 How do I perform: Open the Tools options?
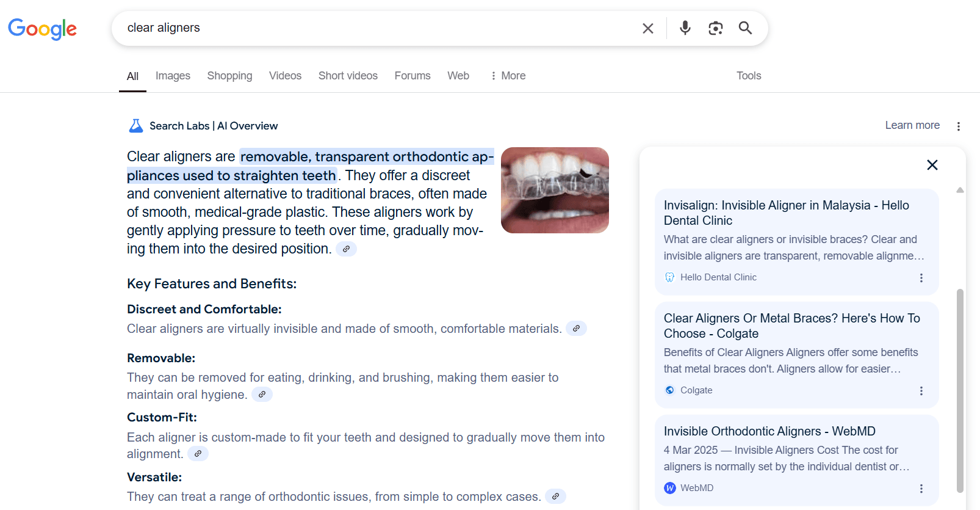749,76
